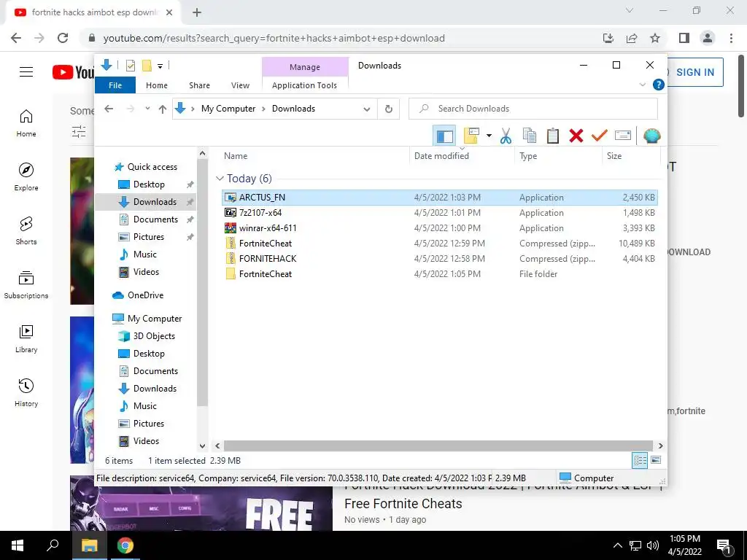Refresh the Downloads folder view
This screenshot has width=747, height=560.
[x=389, y=109]
